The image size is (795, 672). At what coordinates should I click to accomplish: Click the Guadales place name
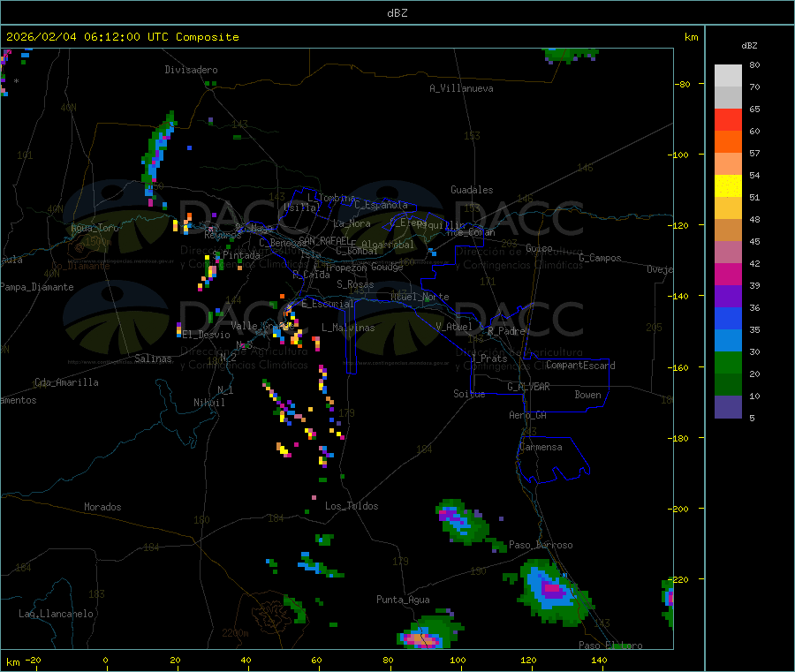pos(472,190)
